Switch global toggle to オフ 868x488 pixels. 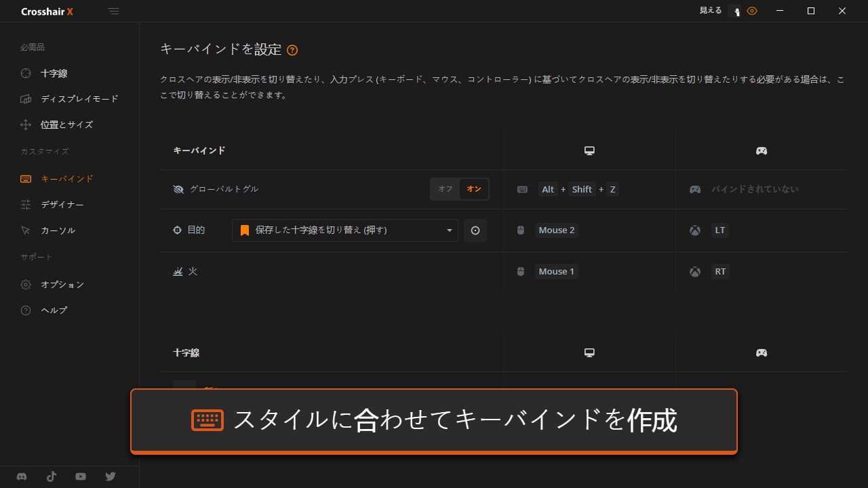[x=446, y=189]
